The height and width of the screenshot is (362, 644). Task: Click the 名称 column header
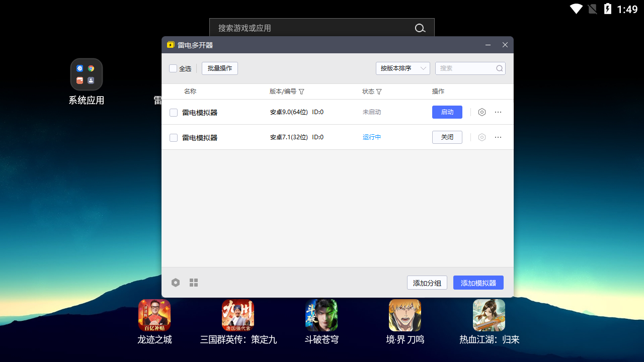tap(190, 92)
